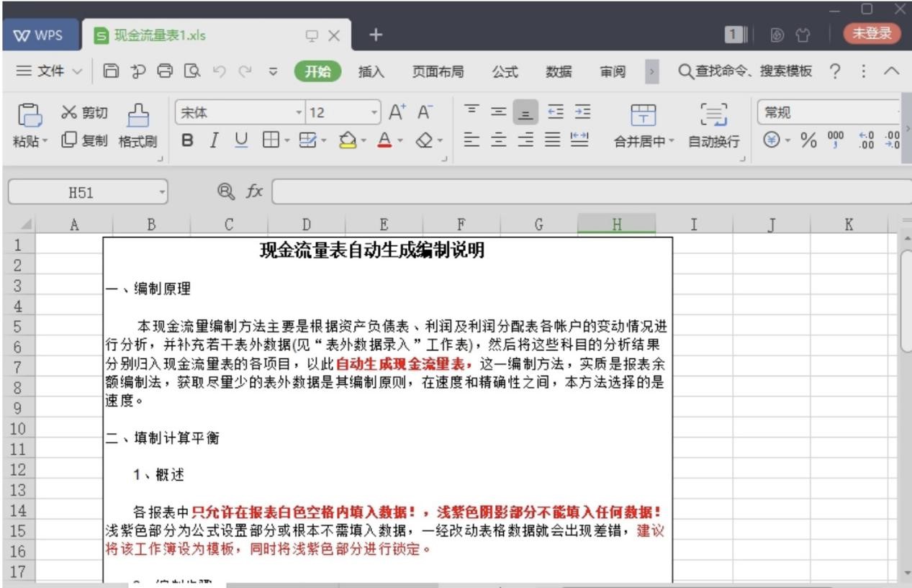Screen dimensions: 912x588
Task: Cut selection with 剪切
Action: pyautogui.click(x=84, y=112)
